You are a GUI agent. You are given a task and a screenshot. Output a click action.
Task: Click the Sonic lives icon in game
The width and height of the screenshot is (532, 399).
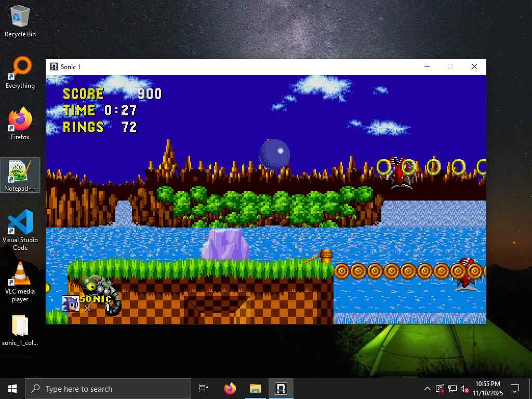click(x=71, y=303)
